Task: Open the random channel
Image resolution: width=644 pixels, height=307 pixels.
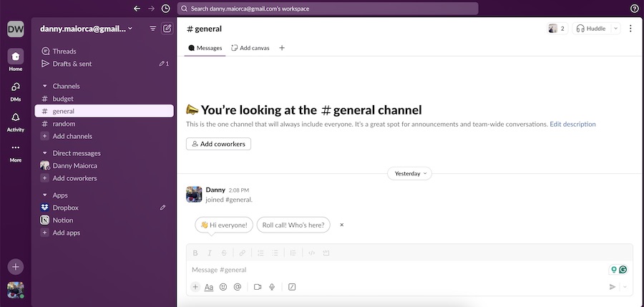Action: pyautogui.click(x=104, y=124)
